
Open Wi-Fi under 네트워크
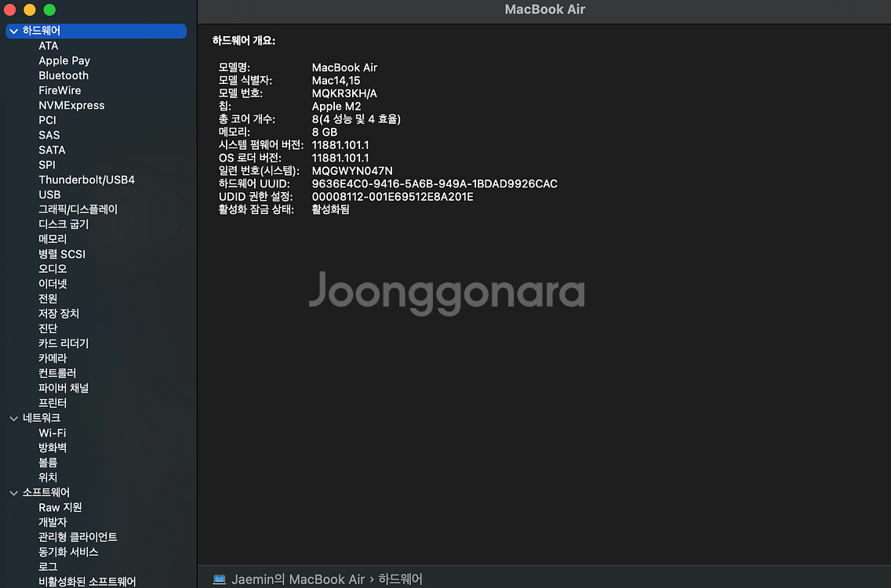point(53,433)
